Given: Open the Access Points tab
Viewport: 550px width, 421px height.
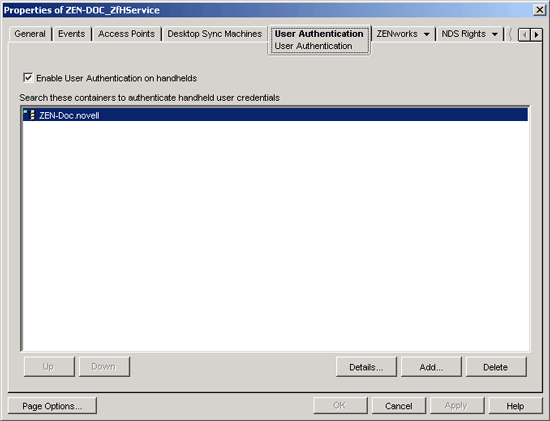Looking at the screenshot, I should pos(126,34).
